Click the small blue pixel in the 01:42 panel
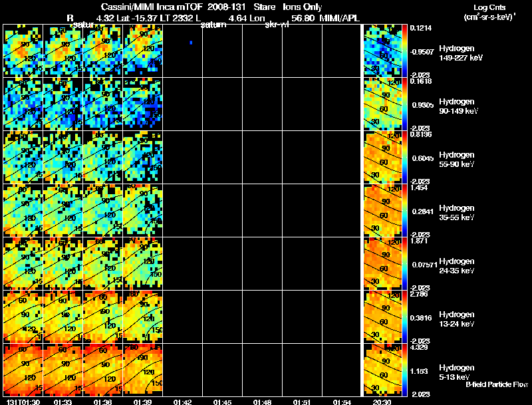The image size is (532, 405). [191, 43]
